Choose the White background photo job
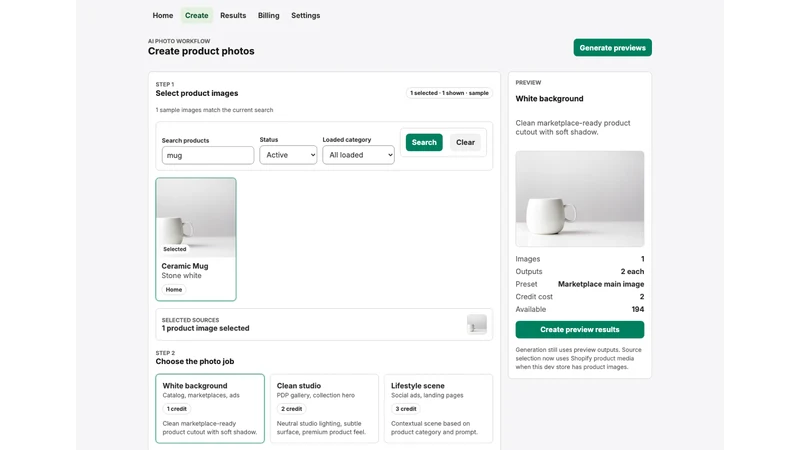Screen dimensions: 800x450 pos(210,408)
